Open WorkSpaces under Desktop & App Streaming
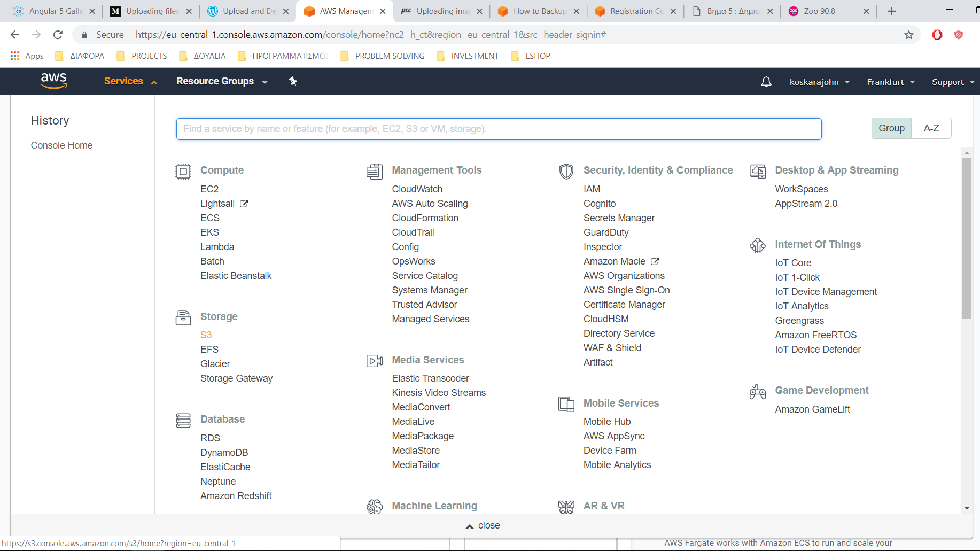980x551 pixels. pos(801,189)
